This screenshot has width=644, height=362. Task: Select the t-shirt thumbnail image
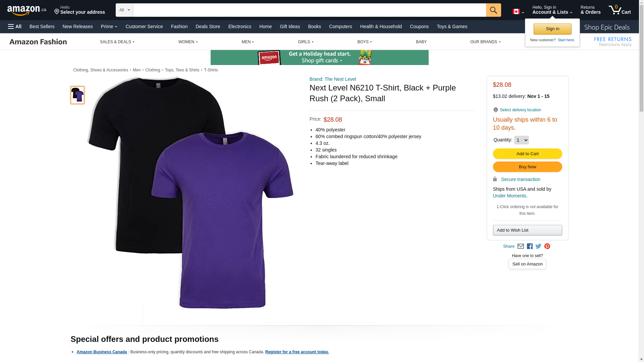[x=77, y=95]
